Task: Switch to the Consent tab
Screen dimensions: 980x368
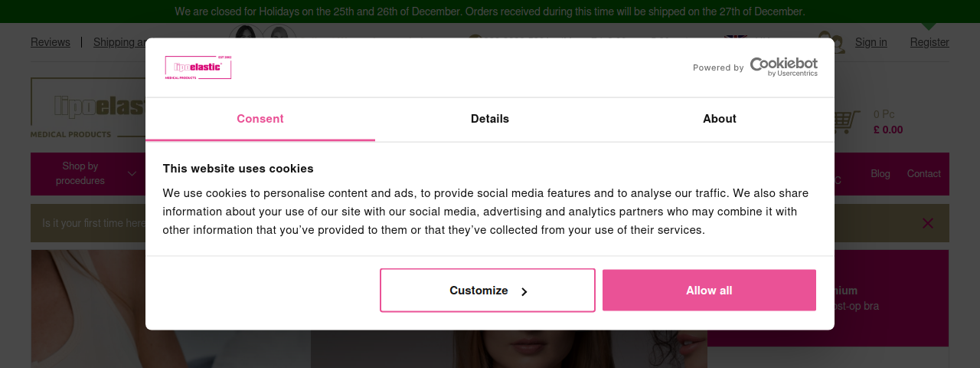Action: (x=260, y=119)
